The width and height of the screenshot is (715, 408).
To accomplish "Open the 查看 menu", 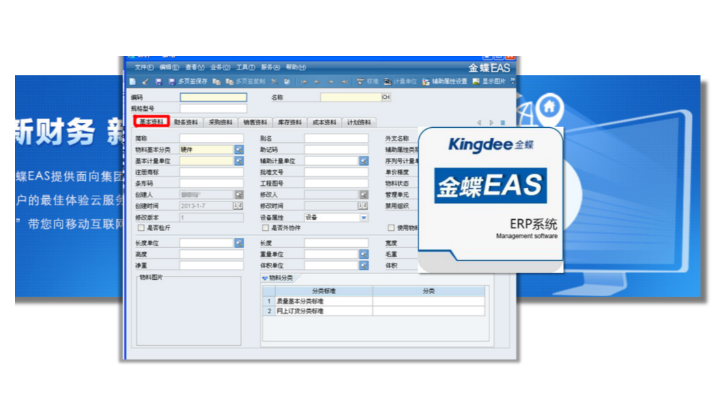I will 195,67.
